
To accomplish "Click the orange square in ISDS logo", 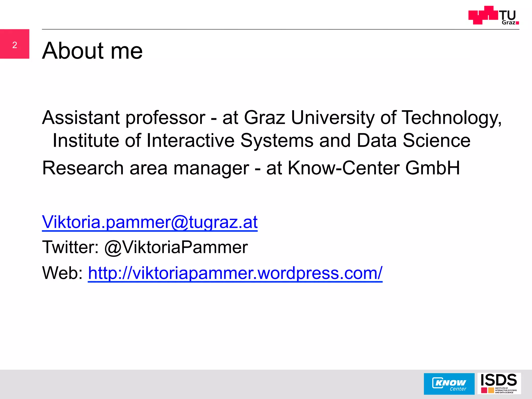I will (491, 390).
